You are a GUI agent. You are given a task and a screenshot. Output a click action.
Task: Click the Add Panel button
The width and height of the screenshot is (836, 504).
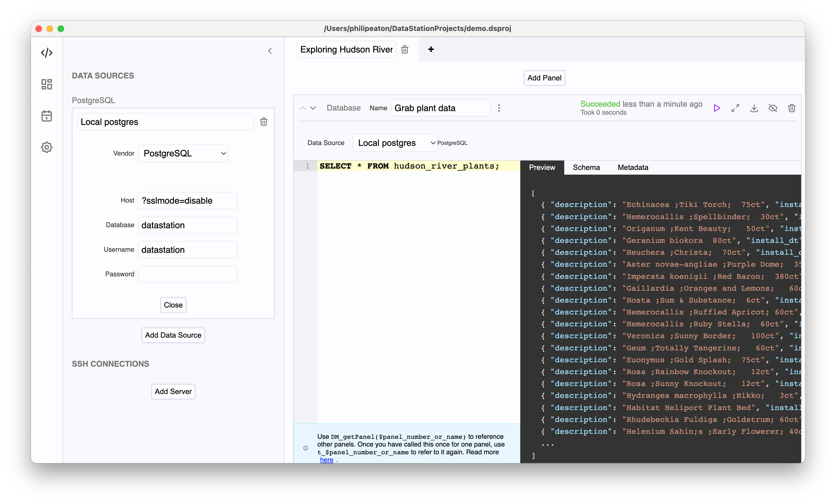[544, 78]
